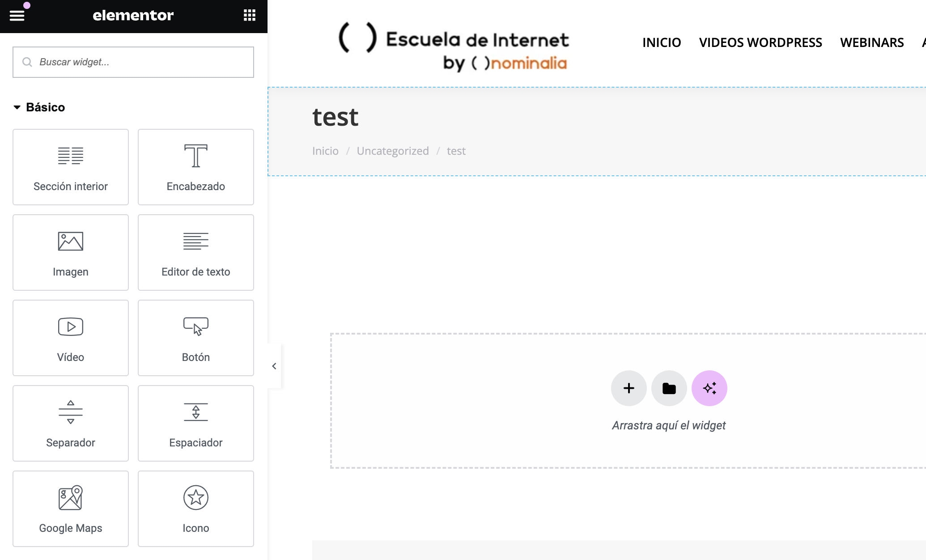926x560 pixels.
Task: Go to VIDEOS WORDPRESS menu item
Action: pos(760,42)
